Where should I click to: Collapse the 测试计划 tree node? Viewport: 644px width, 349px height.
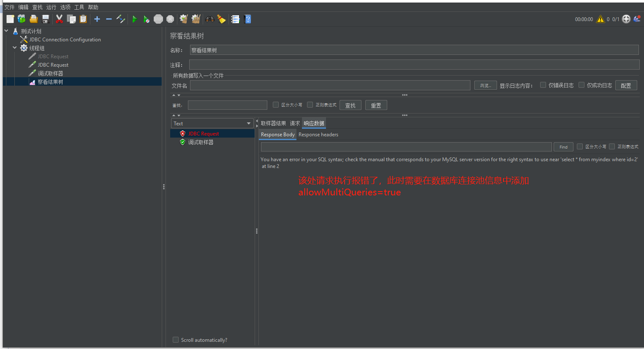pos(6,31)
